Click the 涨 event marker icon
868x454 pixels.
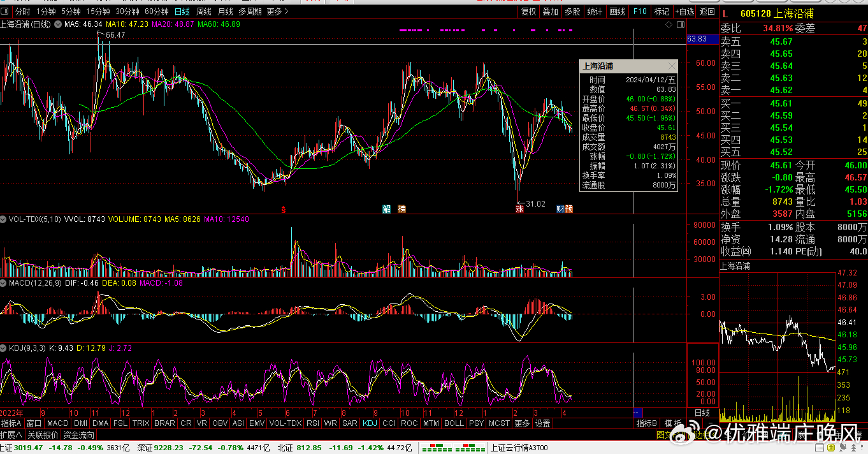[519, 209]
